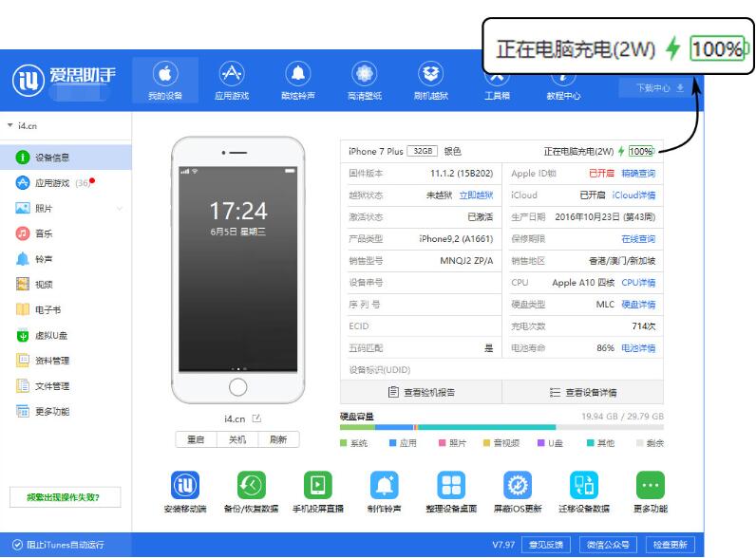Toggle 阻止iTunes自动运行 option
756x558 pixels.
59,545
